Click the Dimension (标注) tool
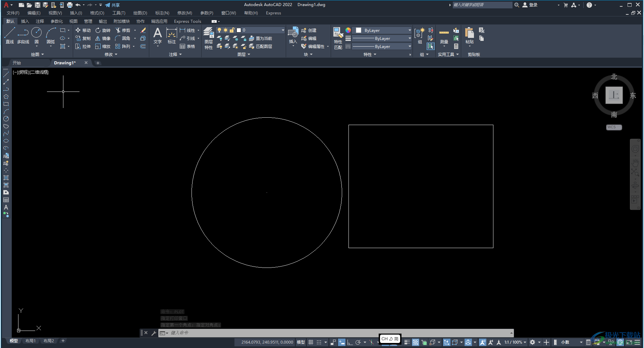This screenshot has width=644, height=348. pyautogui.click(x=172, y=36)
